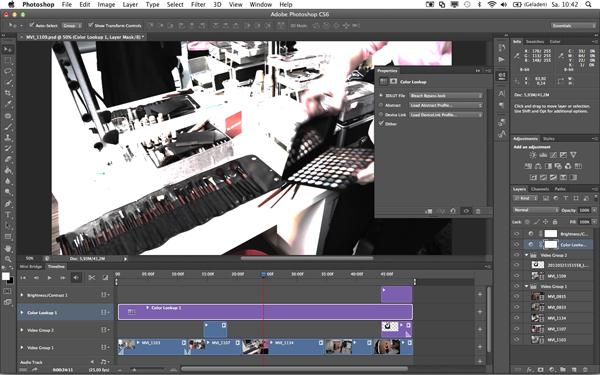Select the Eraser tool

[x=8, y=160]
